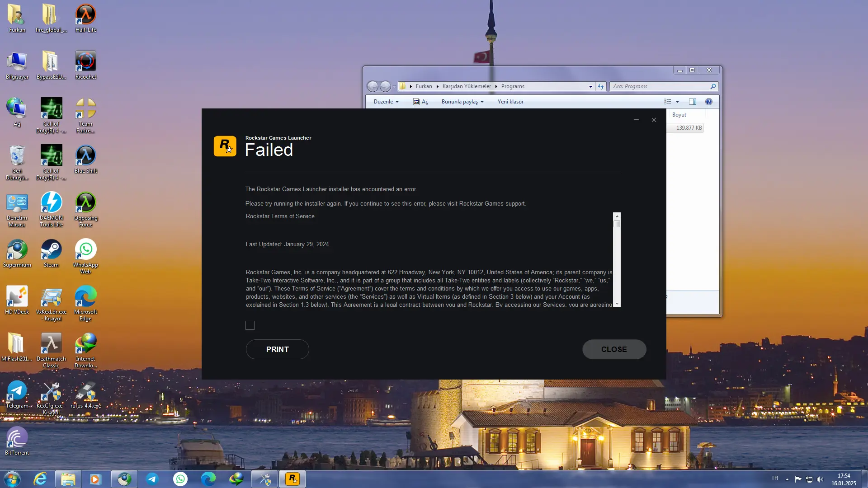868x488 pixels.
Task: Launch Team Fortress desktop shortcut
Action: tap(85, 116)
